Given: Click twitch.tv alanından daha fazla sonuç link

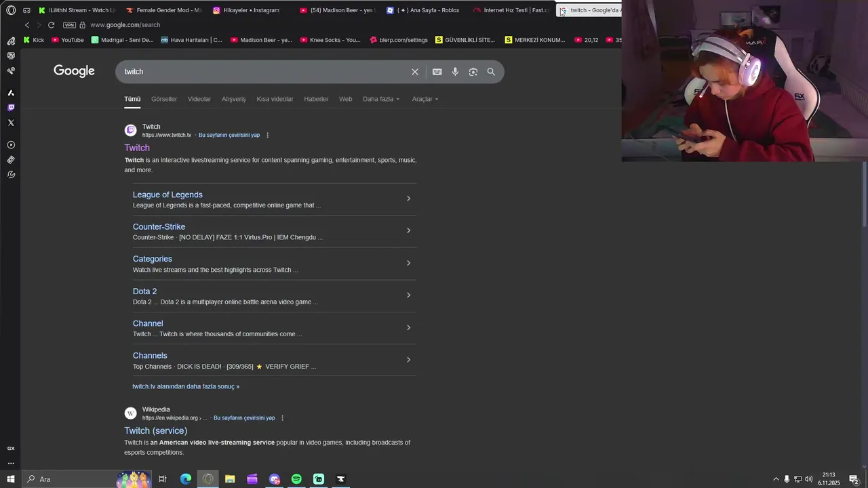Looking at the screenshot, I should [x=186, y=386].
